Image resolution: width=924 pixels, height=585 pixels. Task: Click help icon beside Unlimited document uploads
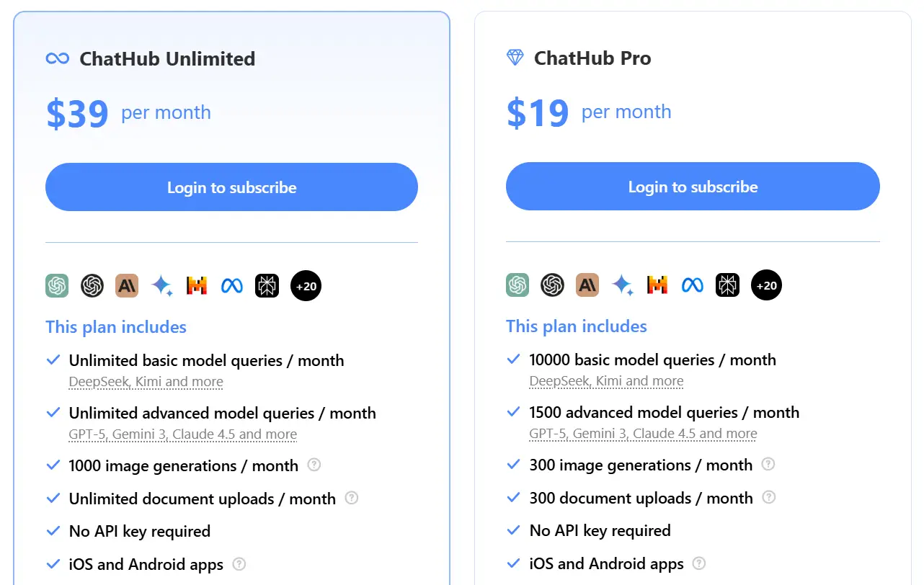[x=351, y=498]
